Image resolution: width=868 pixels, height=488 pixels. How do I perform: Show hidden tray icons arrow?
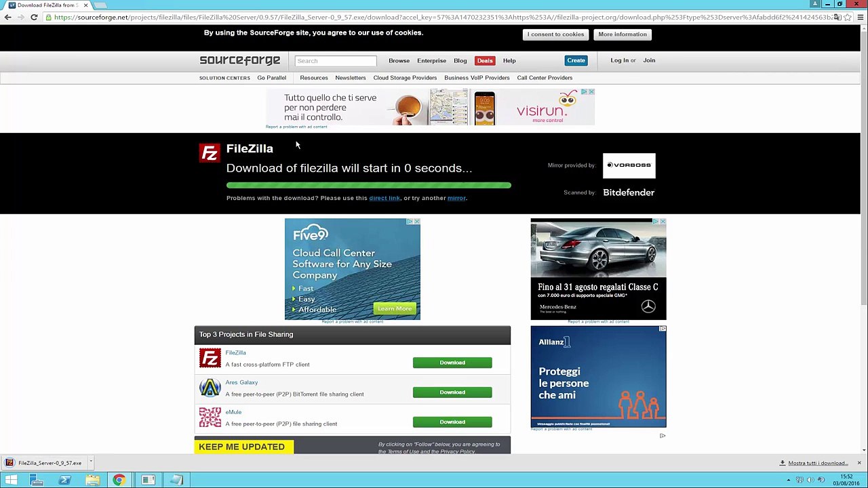[788, 480]
